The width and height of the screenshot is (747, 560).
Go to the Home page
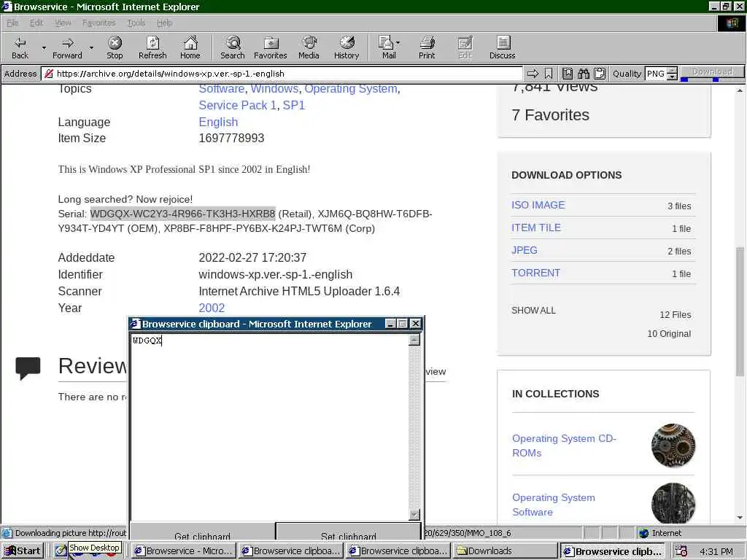[190, 47]
